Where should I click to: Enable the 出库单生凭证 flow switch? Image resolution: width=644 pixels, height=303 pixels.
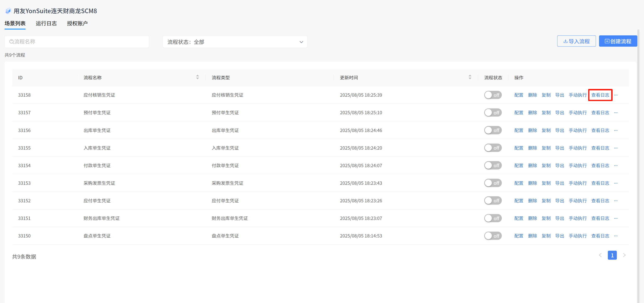493,130
